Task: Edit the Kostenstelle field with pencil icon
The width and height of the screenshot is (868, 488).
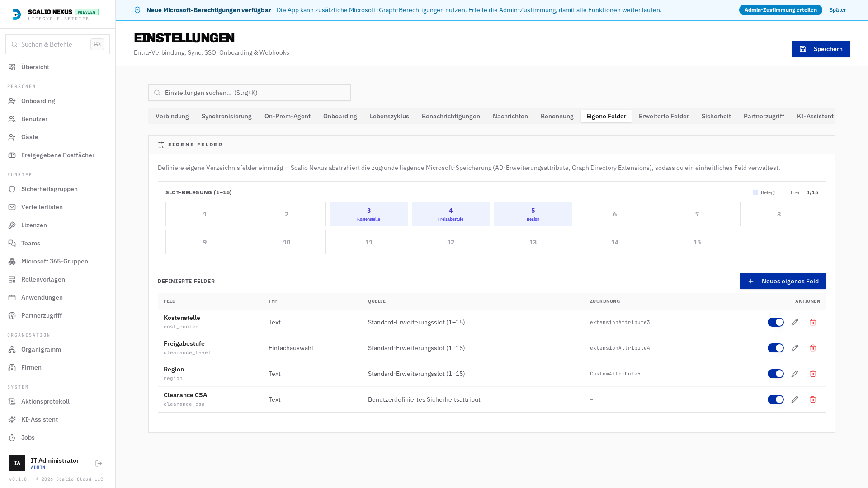Action: pyautogui.click(x=795, y=322)
